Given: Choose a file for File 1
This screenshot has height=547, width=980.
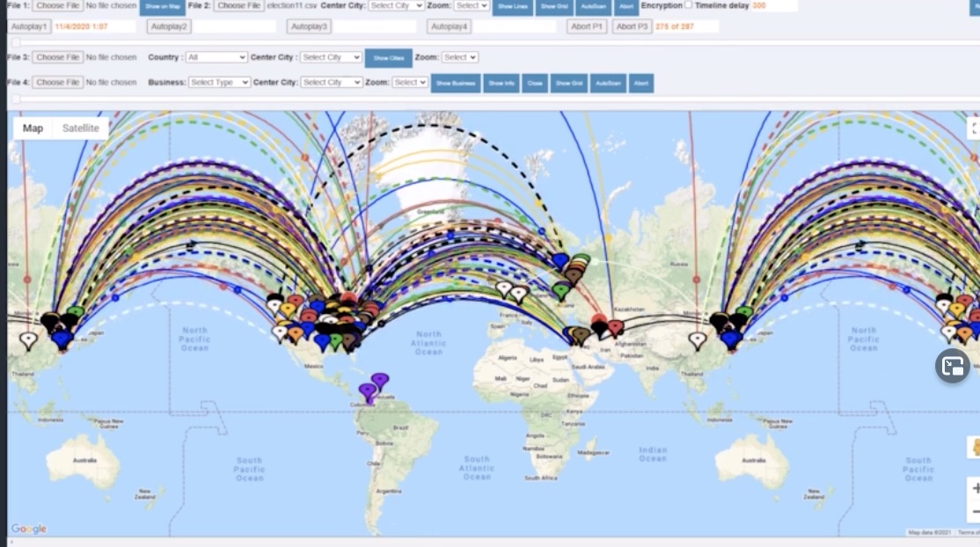Looking at the screenshot, I should tap(57, 5).
